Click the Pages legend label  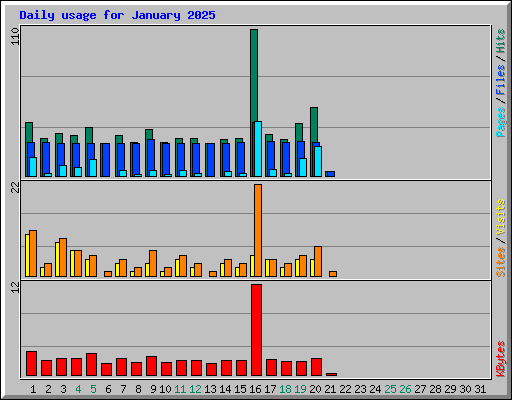click(x=500, y=122)
